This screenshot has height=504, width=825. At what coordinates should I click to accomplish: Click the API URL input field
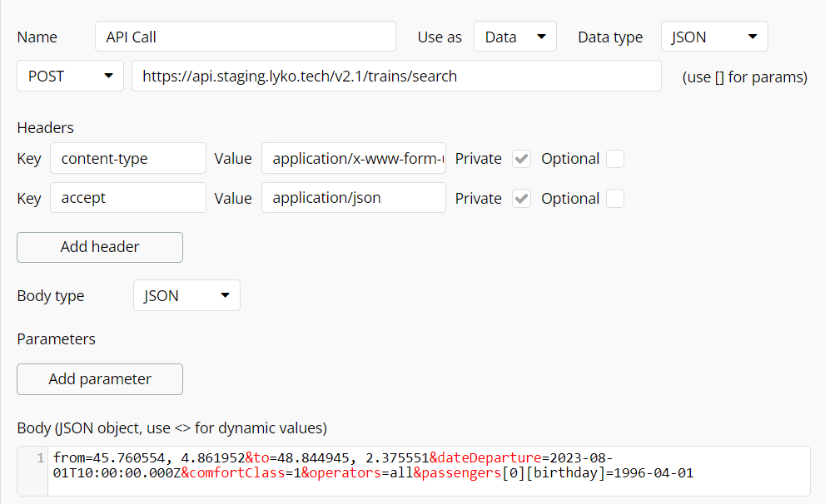tap(396, 76)
